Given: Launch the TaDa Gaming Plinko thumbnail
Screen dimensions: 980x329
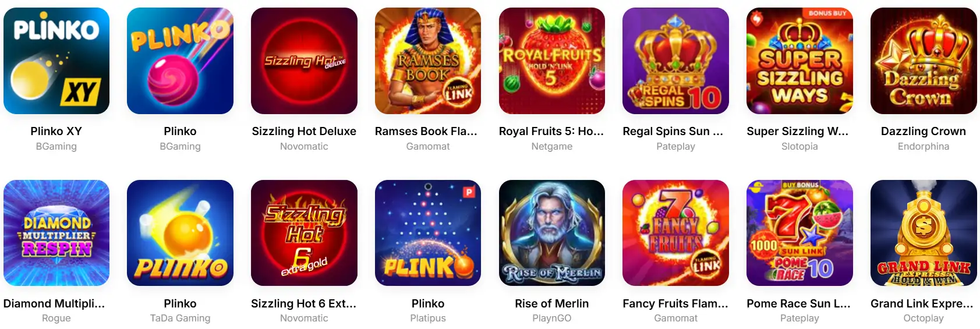Looking at the screenshot, I should 180,233.
